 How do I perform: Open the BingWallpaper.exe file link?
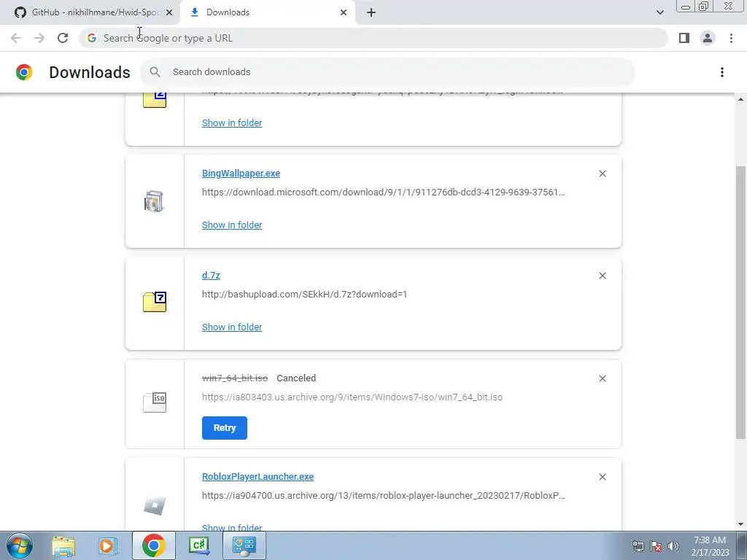(x=241, y=174)
